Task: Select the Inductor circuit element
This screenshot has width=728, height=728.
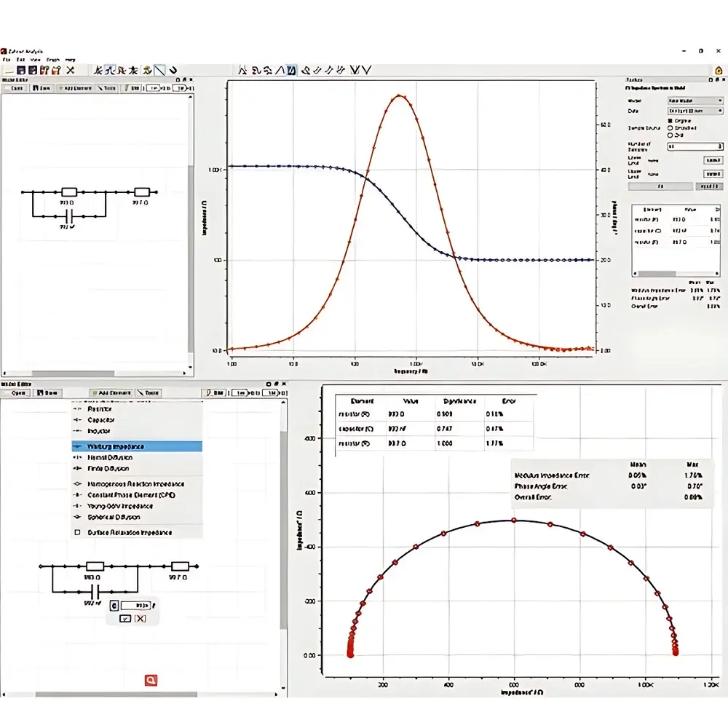Action: [124, 430]
